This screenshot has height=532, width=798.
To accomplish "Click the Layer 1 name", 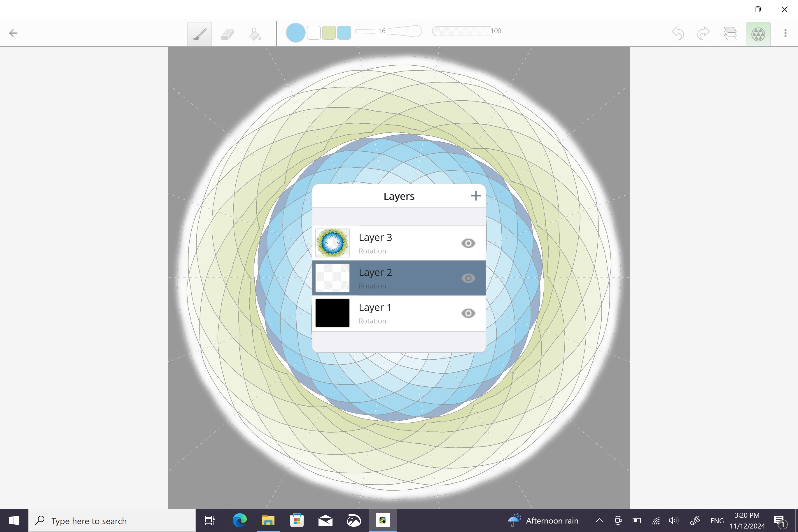I will (375, 307).
